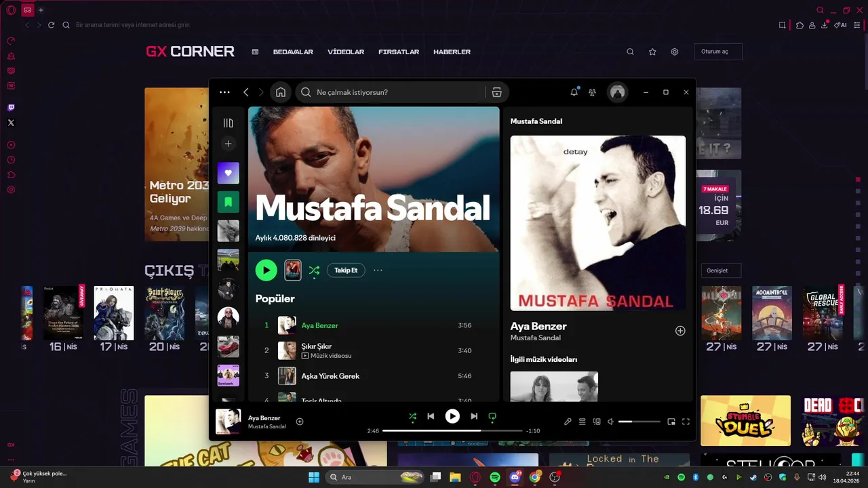The height and width of the screenshot is (488, 868).
Task: Open X in the Opera sidebar
Action: (11, 123)
